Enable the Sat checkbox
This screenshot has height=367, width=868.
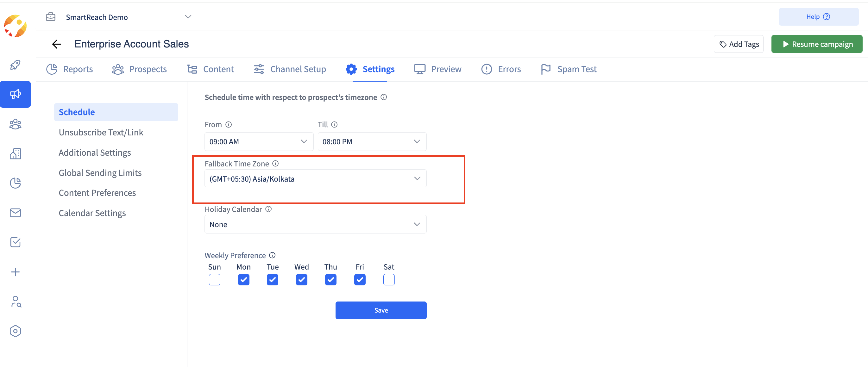[388, 280]
